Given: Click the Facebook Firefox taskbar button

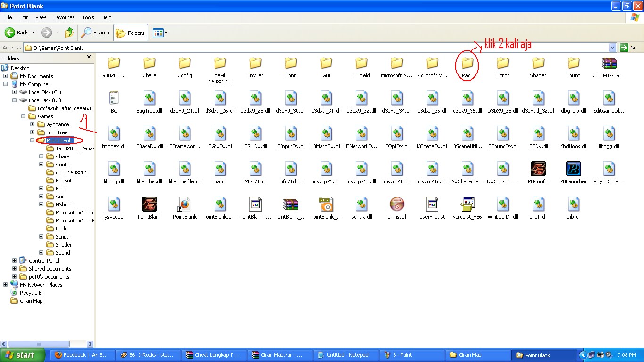Looking at the screenshot, I should (83, 355).
